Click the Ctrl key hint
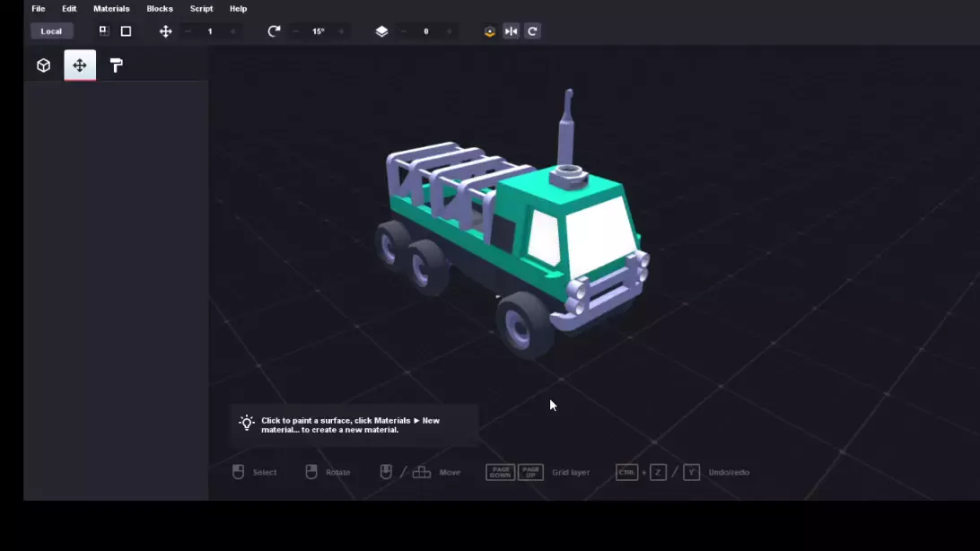Image resolution: width=980 pixels, height=551 pixels. click(627, 472)
